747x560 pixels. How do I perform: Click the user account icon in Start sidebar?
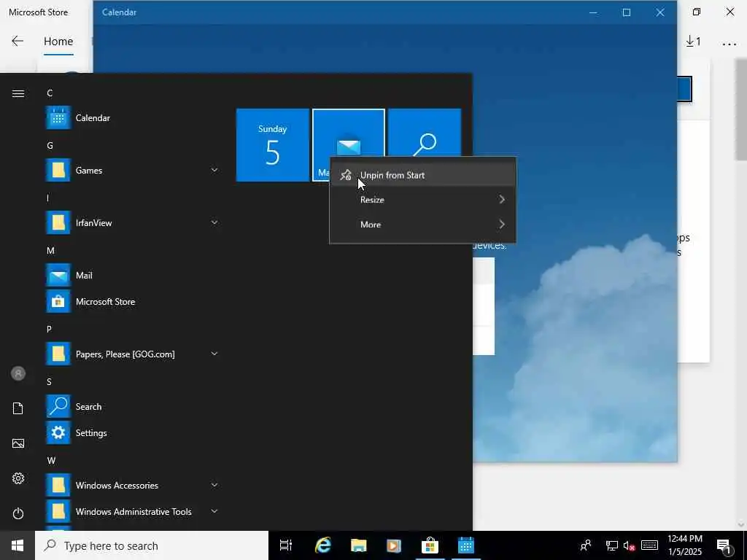click(18, 373)
